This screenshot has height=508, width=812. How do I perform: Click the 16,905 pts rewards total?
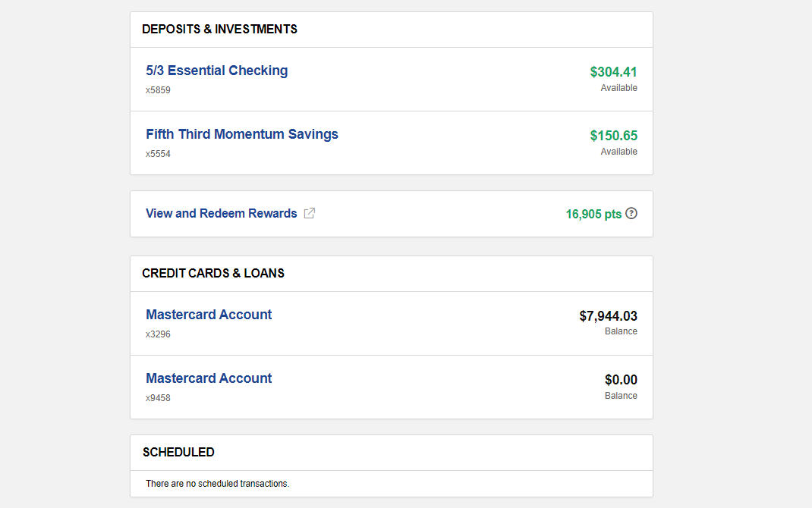[593, 214]
